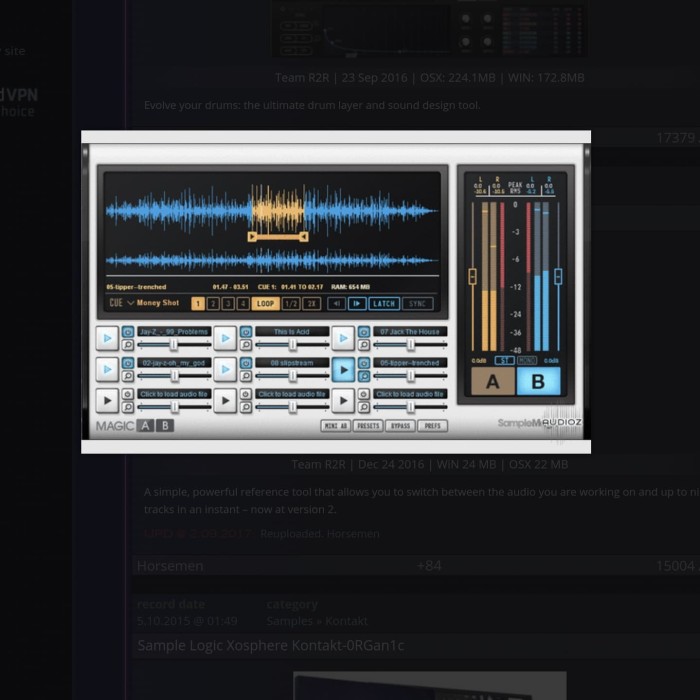
Task: Click the orange A gain fader handle
Action: click(472, 276)
